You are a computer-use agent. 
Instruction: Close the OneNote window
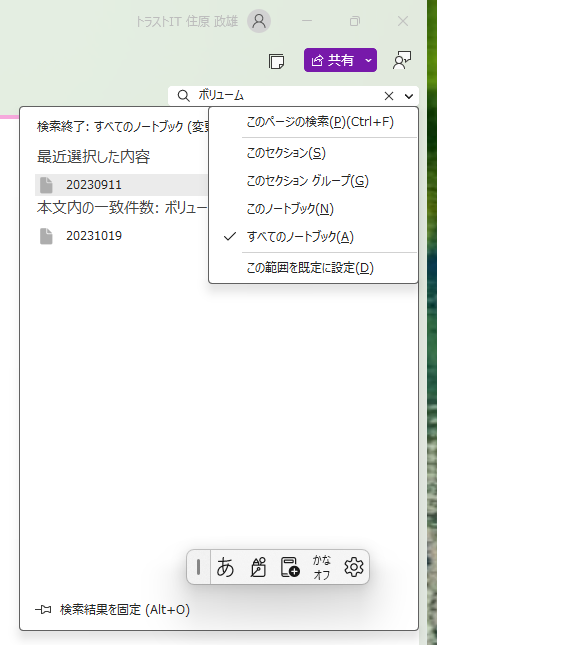403,21
